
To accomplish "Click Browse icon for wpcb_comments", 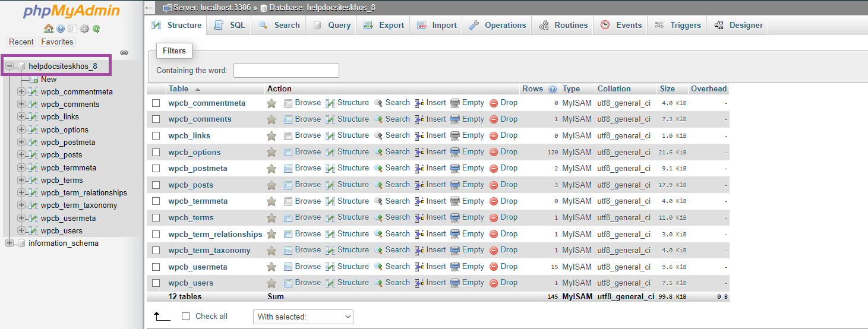I will coord(288,119).
